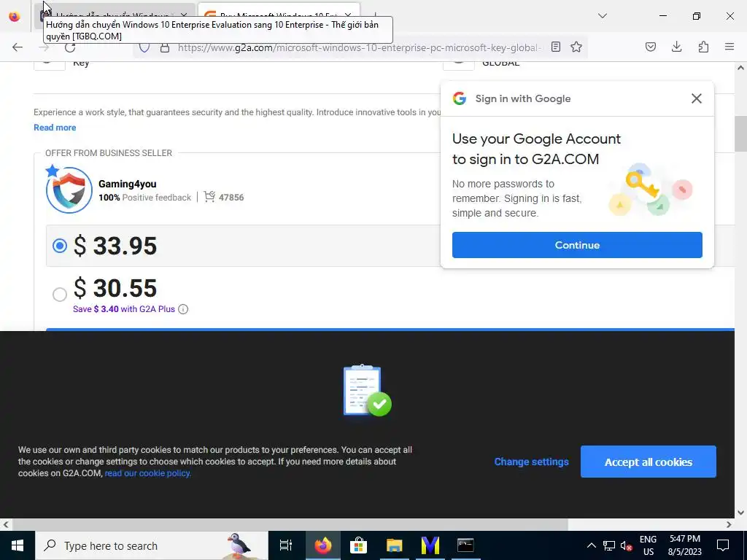
Task: Open the notification center icon
Action: pyautogui.click(x=723, y=545)
